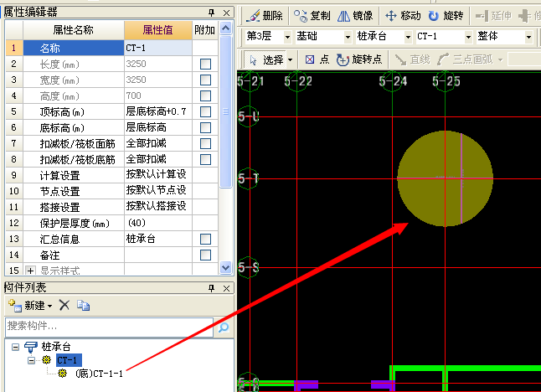Image resolution: width=541 pixels, height=392 pixels.
Task: Toggle the 长度(mm) 附加 checkbox
Action: coord(205,64)
